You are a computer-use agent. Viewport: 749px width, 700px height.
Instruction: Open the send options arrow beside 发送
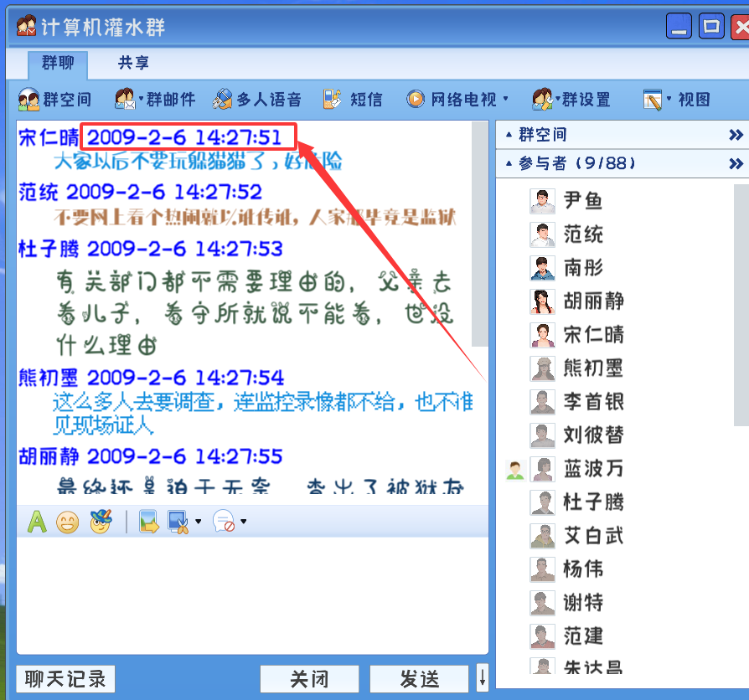click(483, 678)
